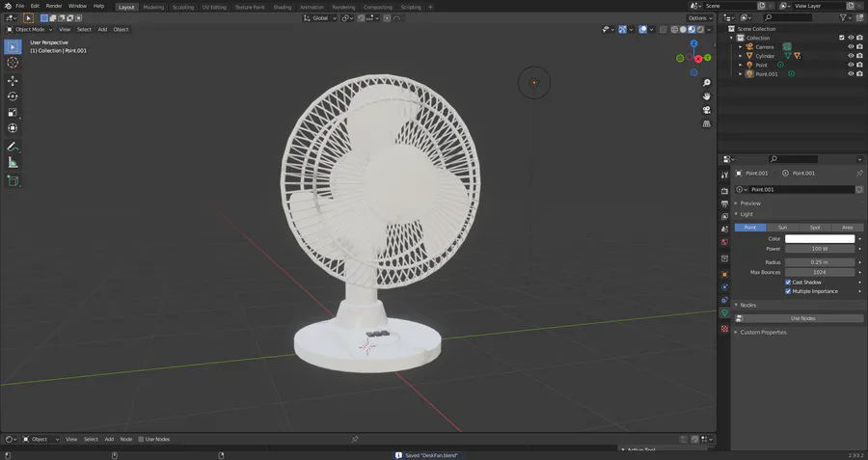This screenshot has height=460, width=868.
Task: Hide Cylinder in viewport via eye icon
Action: [x=851, y=56]
